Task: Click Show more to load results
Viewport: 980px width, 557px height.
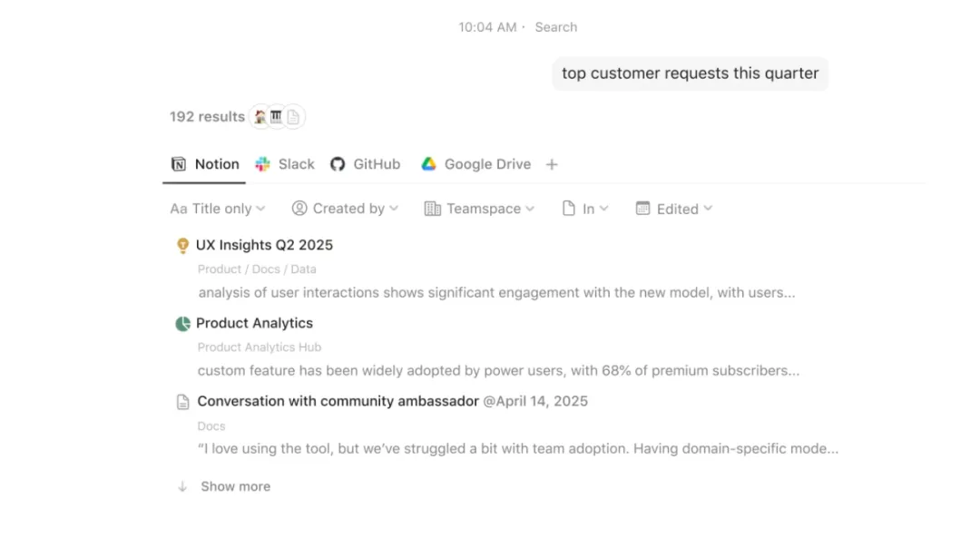Action: [235, 486]
